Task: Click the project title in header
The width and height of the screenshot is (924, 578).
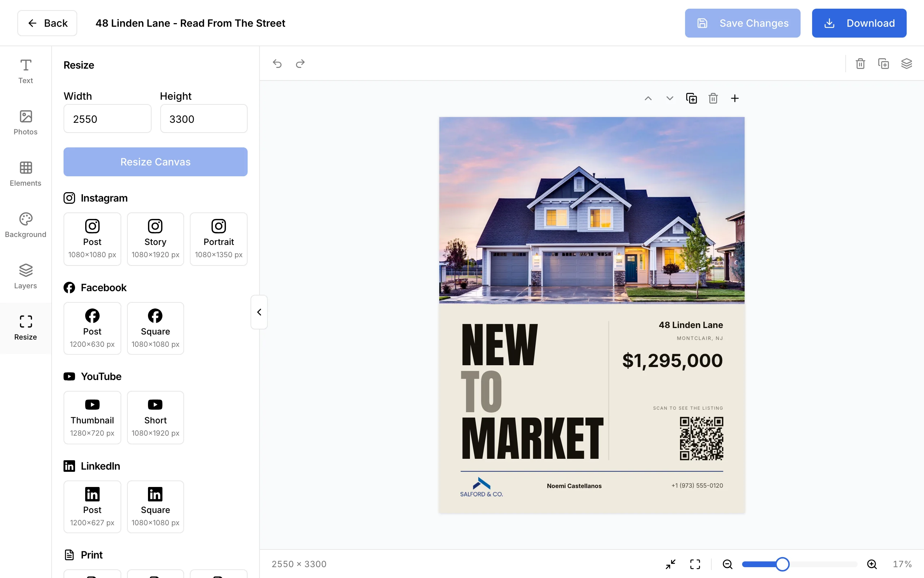Action: click(x=190, y=23)
